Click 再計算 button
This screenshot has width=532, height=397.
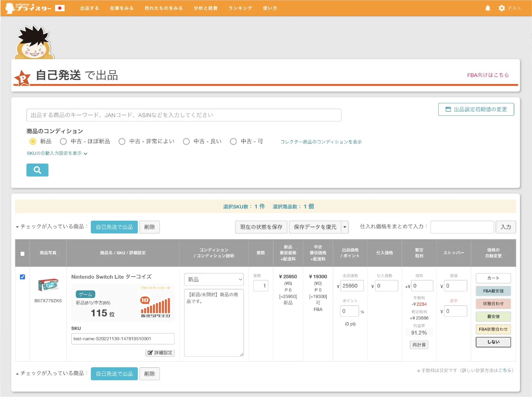(x=419, y=345)
